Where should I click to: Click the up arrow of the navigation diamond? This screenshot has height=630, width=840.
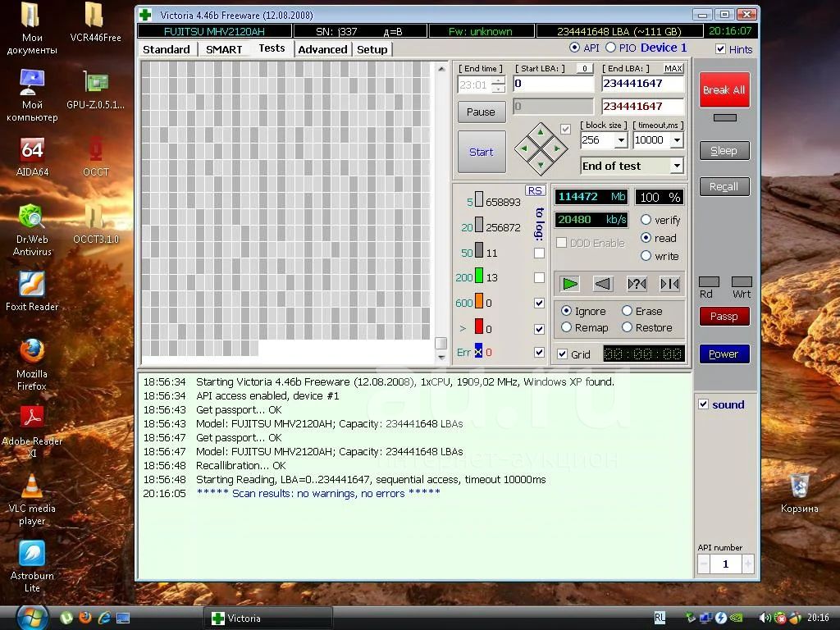pyautogui.click(x=541, y=132)
